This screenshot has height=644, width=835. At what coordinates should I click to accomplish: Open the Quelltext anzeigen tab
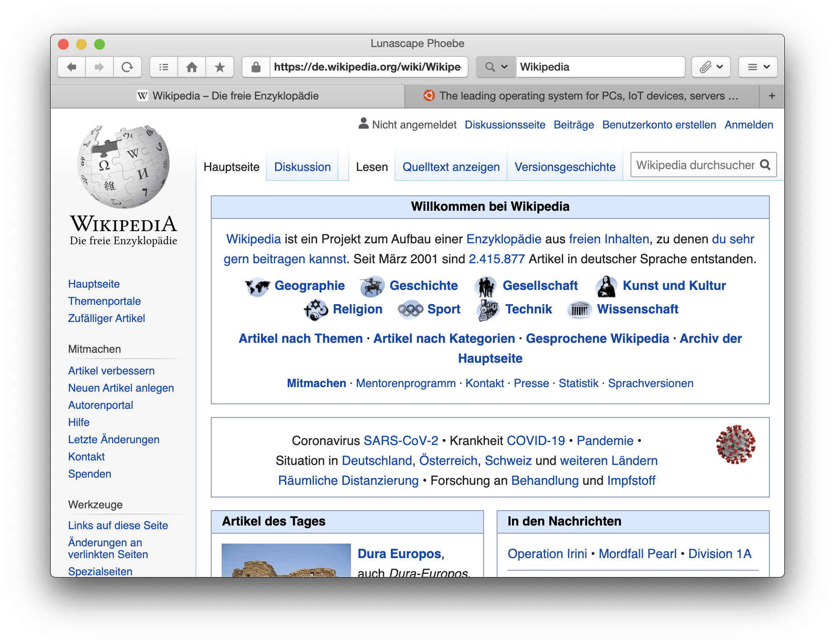click(x=451, y=167)
